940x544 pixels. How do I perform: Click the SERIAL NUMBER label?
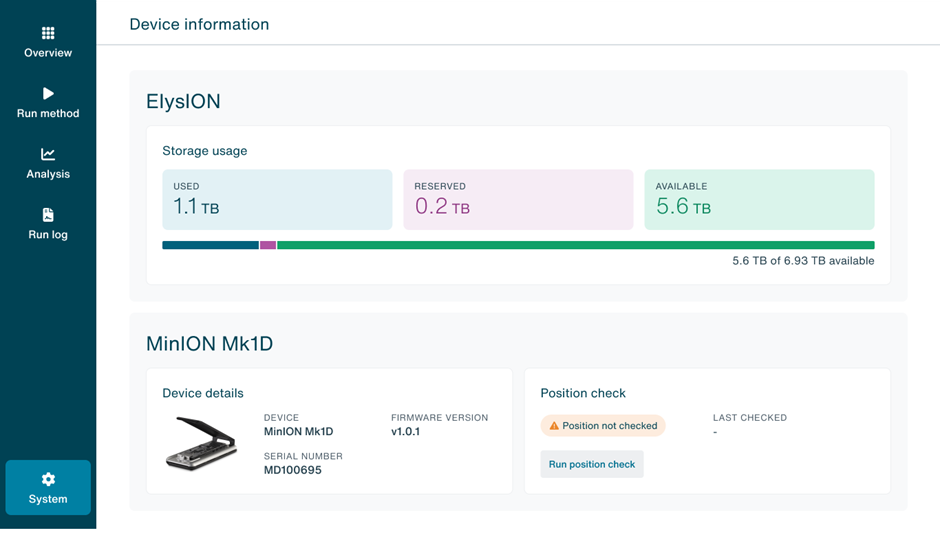(303, 456)
